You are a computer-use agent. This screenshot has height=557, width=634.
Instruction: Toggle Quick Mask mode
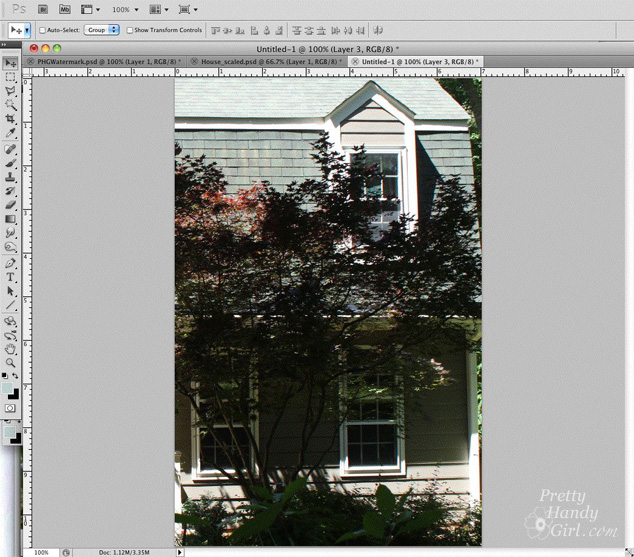click(x=10, y=408)
